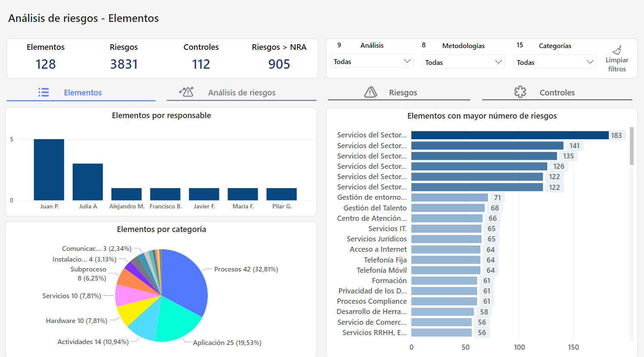Viewport: 644px width, 357px height.
Task: Select the Riesgos tab label
Action: pos(403,93)
